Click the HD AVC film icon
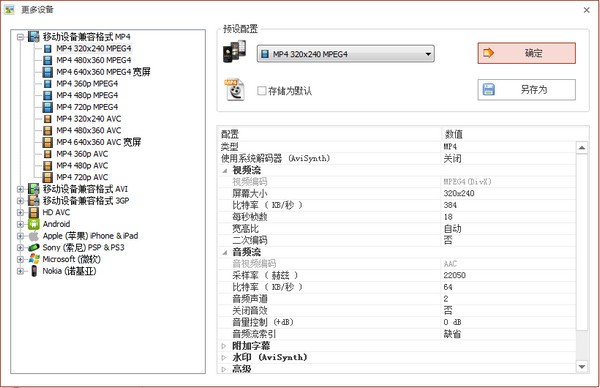The image size is (600, 388). (34, 212)
